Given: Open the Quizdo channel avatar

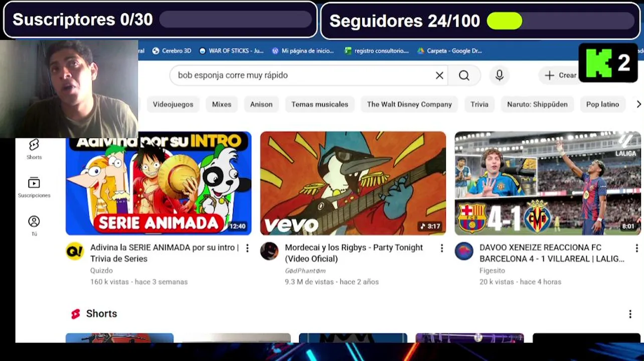Looking at the screenshot, I should (x=75, y=251).
